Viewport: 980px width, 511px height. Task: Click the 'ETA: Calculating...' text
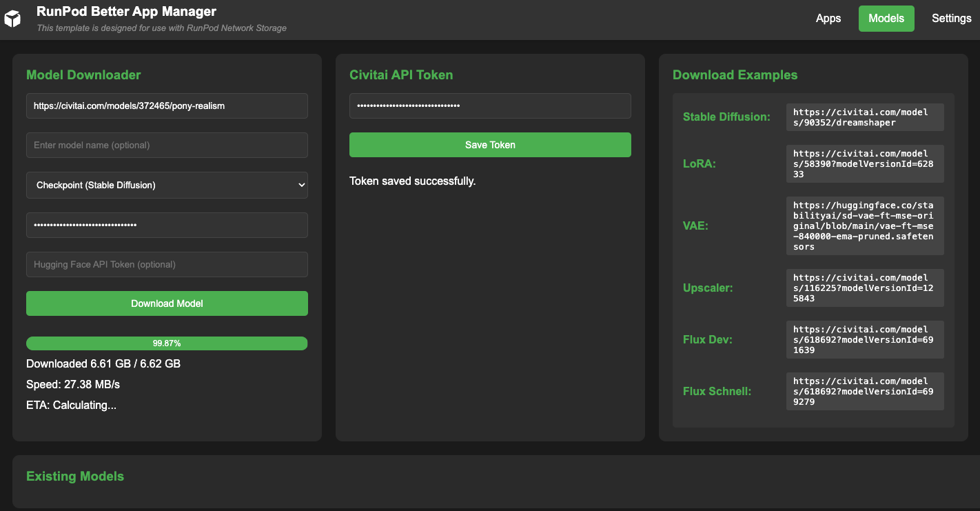71,405
